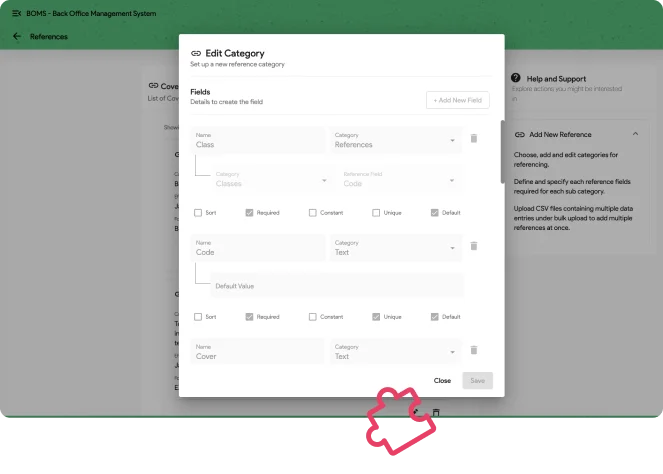This screenshot has height=474, width=663.
Task: Click the Save button
Action: pyautogui.click(x=477, y=381)
